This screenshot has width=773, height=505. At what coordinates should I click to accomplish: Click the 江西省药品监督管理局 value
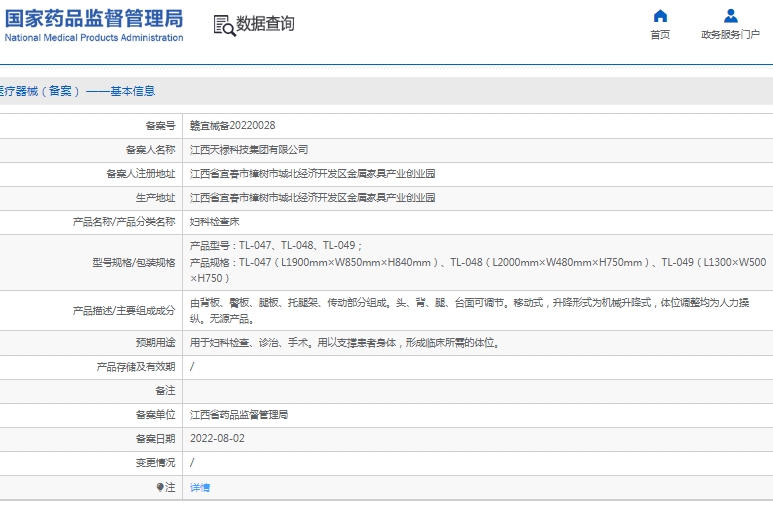point(239,415)
